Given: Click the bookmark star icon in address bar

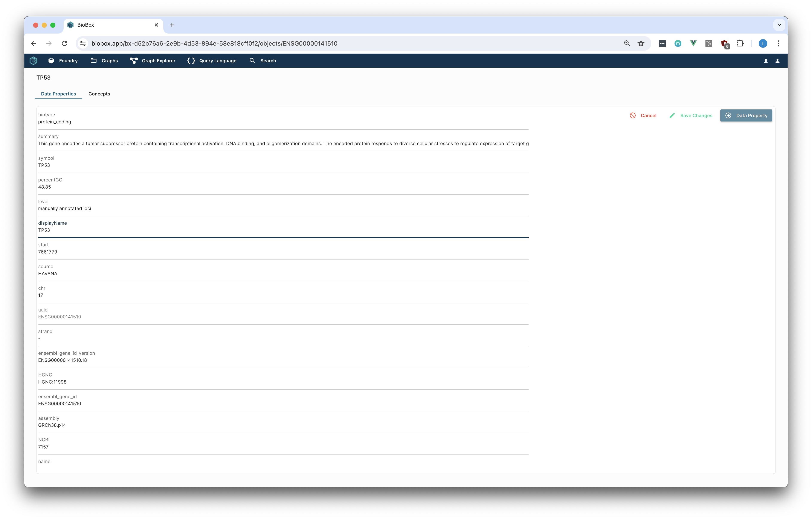Looking at the screenshot, I should (641, 43).
